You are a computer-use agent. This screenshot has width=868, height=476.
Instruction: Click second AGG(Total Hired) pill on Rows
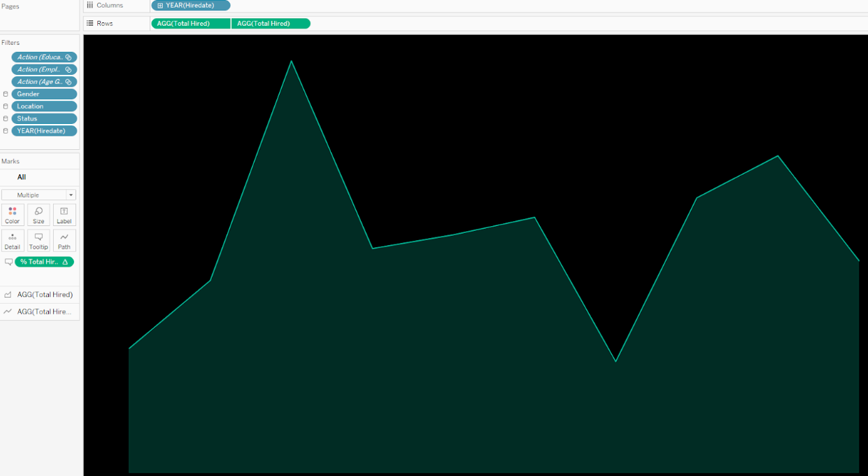coord(271,24)
